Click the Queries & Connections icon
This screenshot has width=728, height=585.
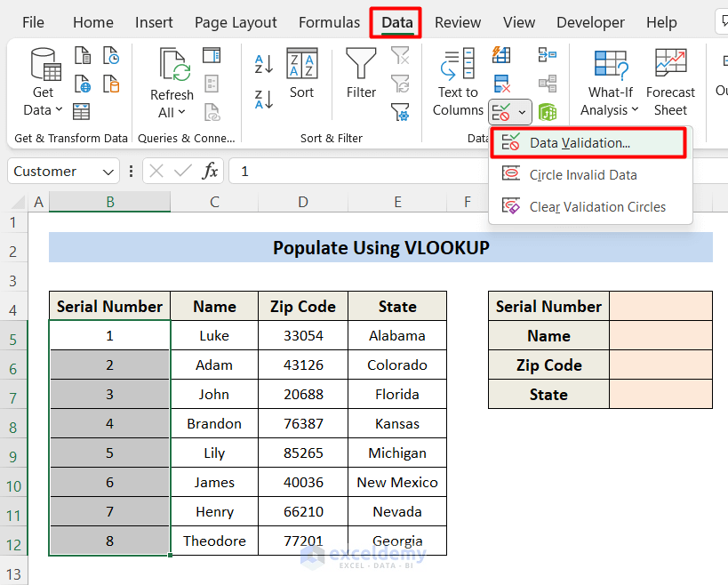tap(212, 55)
